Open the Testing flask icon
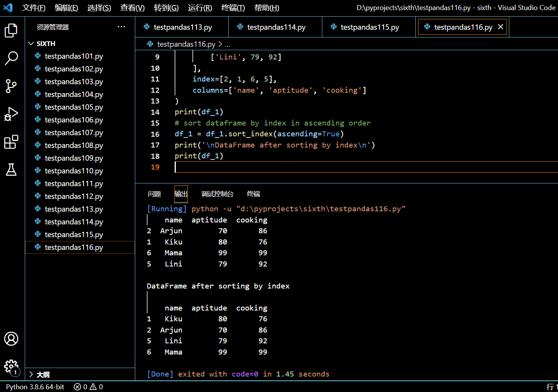Viewport: 558px width, 392px height. tap(11, 170)
